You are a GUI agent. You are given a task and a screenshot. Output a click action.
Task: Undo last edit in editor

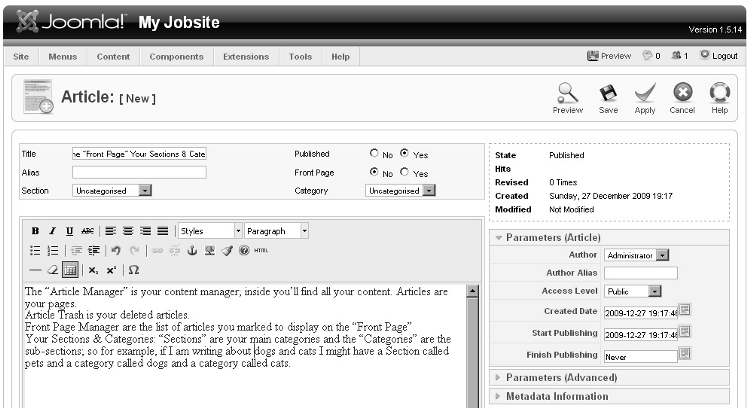(x=116, y=250)
